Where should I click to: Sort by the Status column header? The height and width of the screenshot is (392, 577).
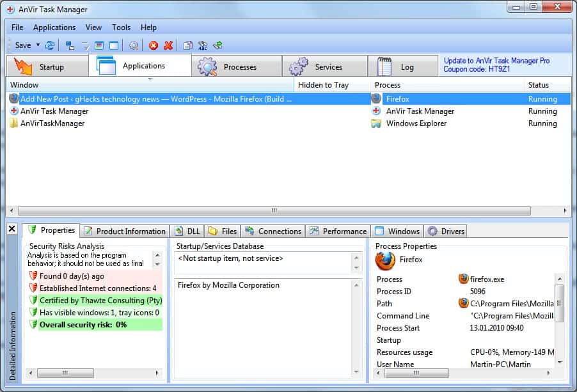pos(547,84)
